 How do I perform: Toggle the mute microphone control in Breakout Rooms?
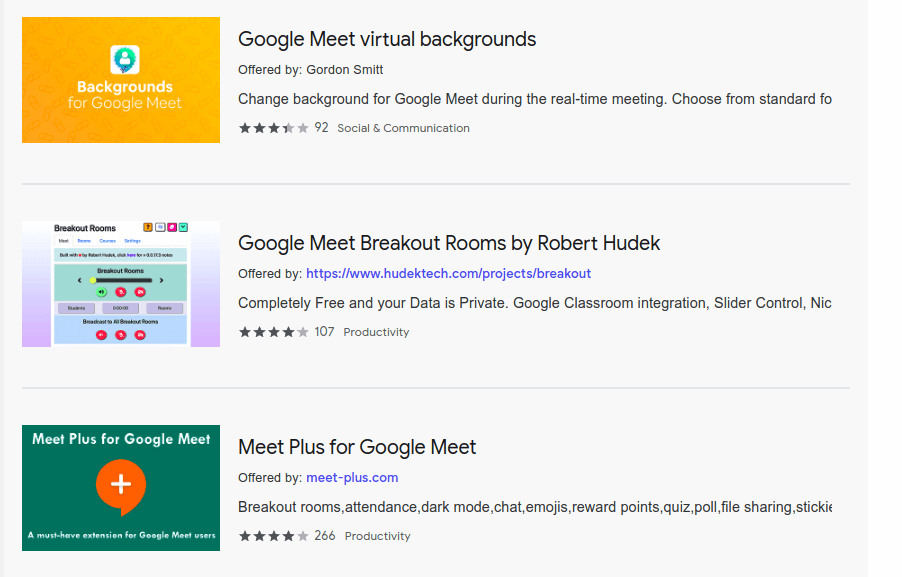[120, 291]
